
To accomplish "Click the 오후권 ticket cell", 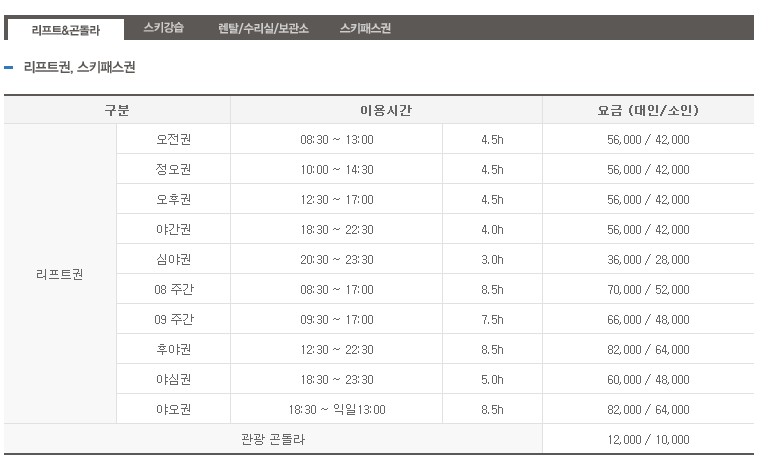I will click(173, 199).
